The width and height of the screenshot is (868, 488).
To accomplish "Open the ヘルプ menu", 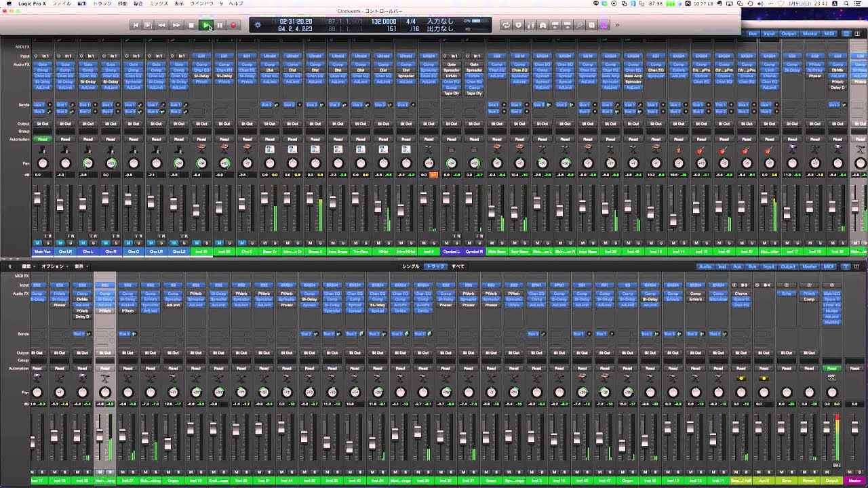I will [236, 3].
